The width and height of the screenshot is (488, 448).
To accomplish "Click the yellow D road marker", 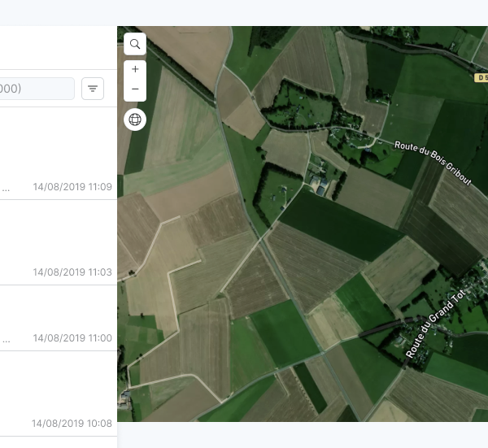I will click(481, 78).
